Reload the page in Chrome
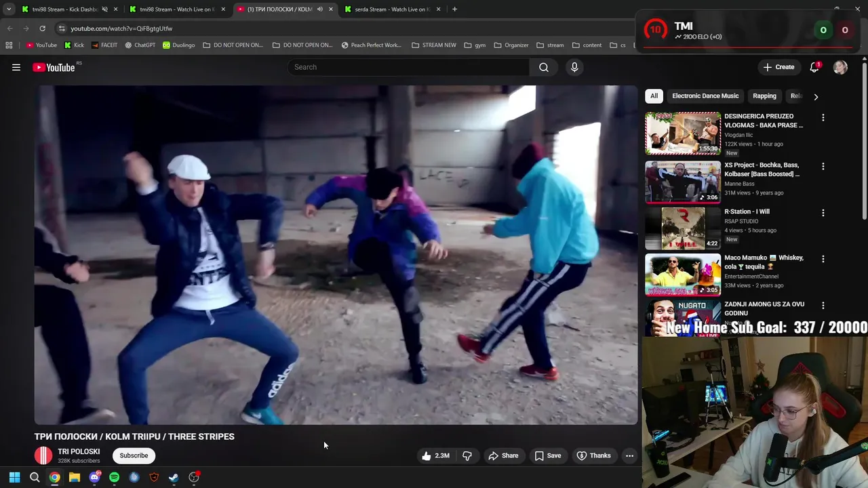Viewport: 868px width, 488px height. point(42,28)
